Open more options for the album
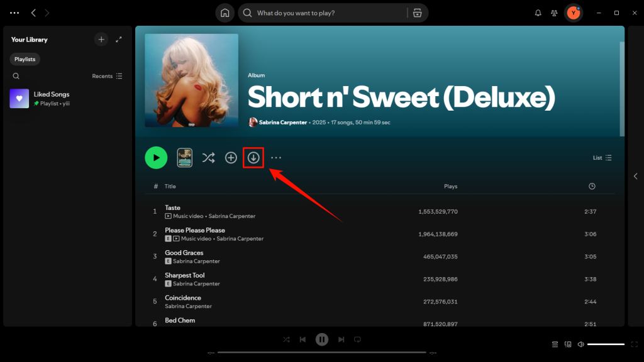Viewport: 644px width, 362px height. pyautogui.click(x=276, y=158)
